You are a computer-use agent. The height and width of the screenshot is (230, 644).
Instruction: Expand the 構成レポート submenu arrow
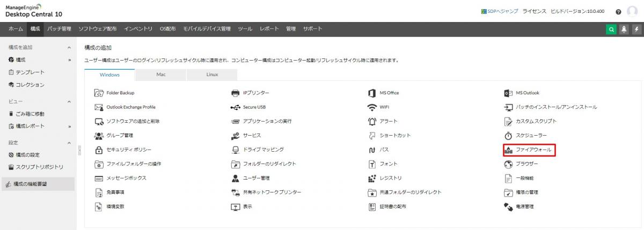click(69, 127)
